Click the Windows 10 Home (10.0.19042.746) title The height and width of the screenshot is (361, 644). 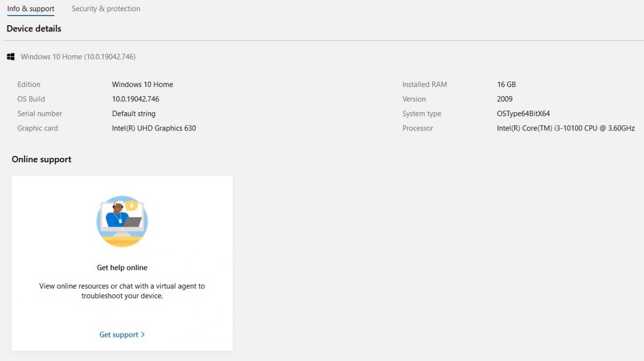(x=78, y=56)
